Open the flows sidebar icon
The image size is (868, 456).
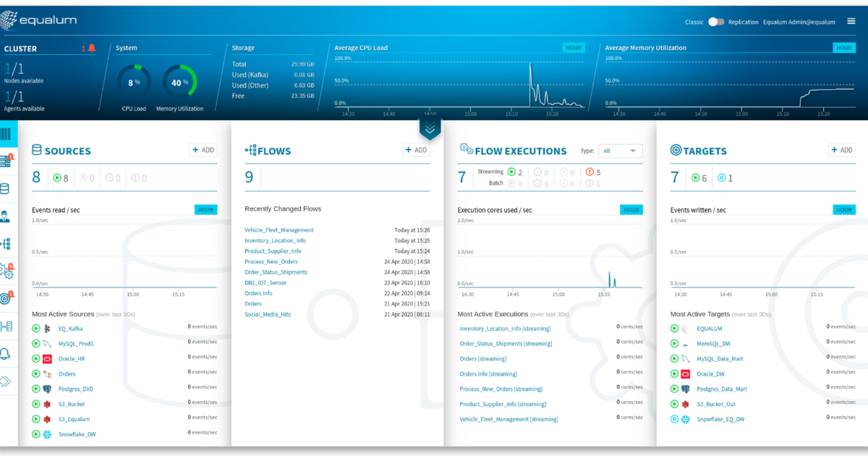[x=6, y=244]
